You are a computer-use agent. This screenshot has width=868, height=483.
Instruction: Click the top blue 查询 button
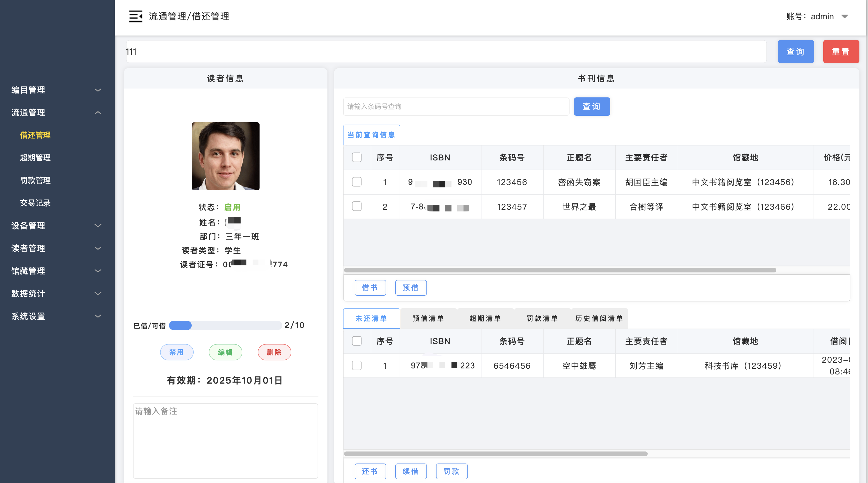click(x=796, y=52)
